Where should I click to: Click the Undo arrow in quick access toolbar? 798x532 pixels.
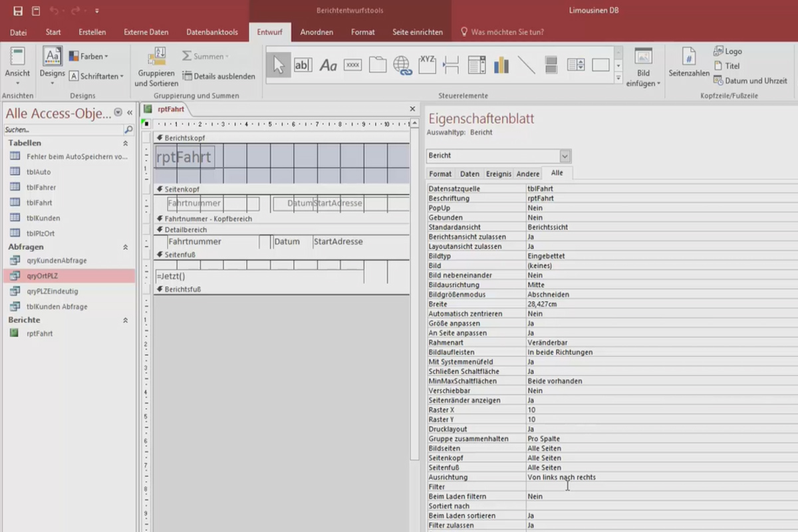point(55,11)
